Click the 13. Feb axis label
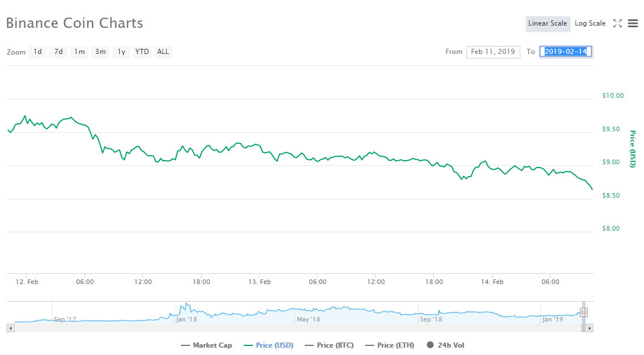Image resolution: width=644 pixels, height=355 pixels. point(259,282)
